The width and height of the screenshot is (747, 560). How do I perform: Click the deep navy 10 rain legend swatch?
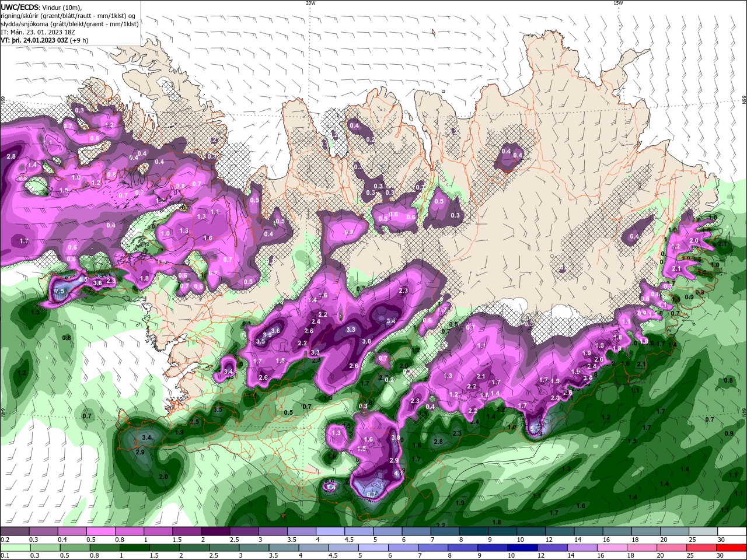(523, 548)
